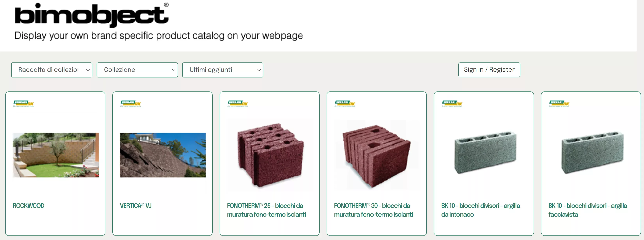This screenshot has width=644, height=240.
Task: Click Ferrari BK logo on BK 10 facciavista card
Action: [x=559, y=104]
